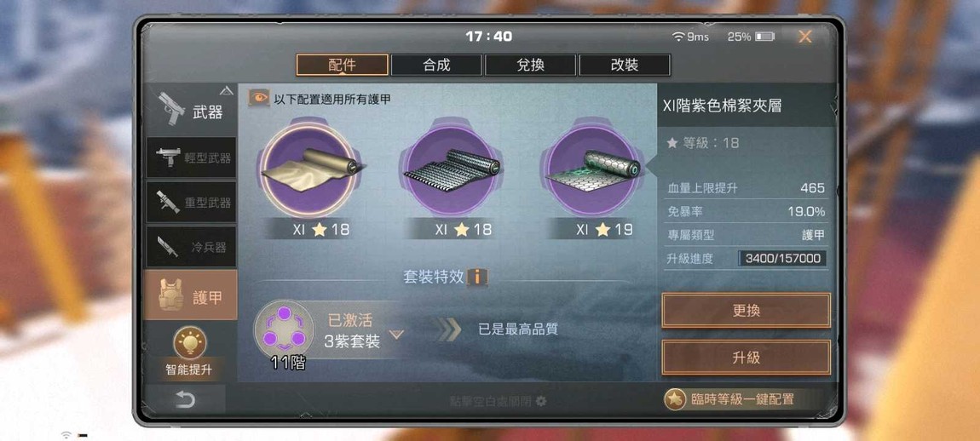
Task: Click the 升級 button
Action: tap(747, 358)
